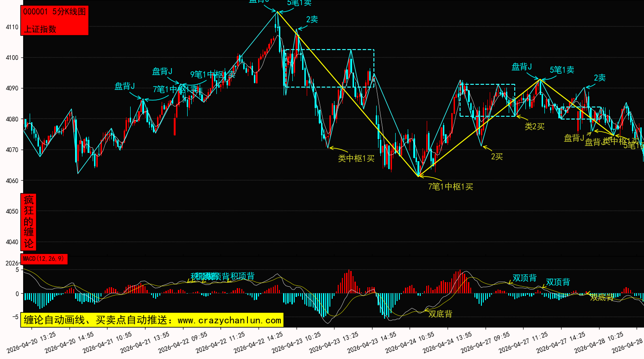This screenshot has height=359, width=644.
Task: Select the 上证指数 index name label
Action: 40,29
